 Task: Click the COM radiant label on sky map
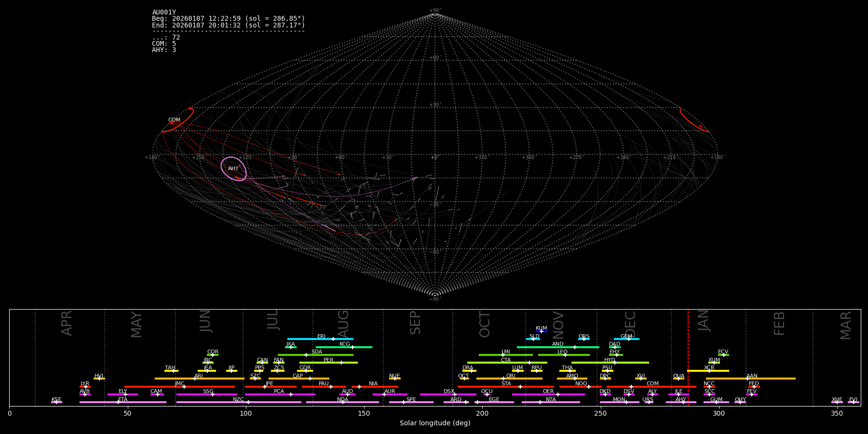(x=174, y=120)
